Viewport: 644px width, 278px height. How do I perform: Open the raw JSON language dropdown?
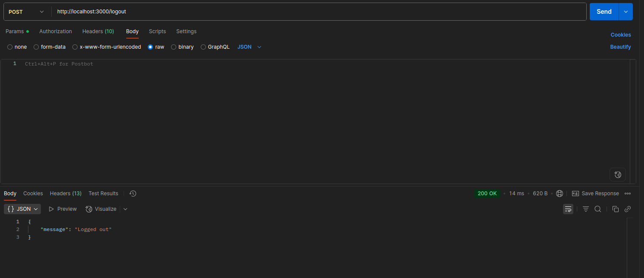tap(249, 47)
